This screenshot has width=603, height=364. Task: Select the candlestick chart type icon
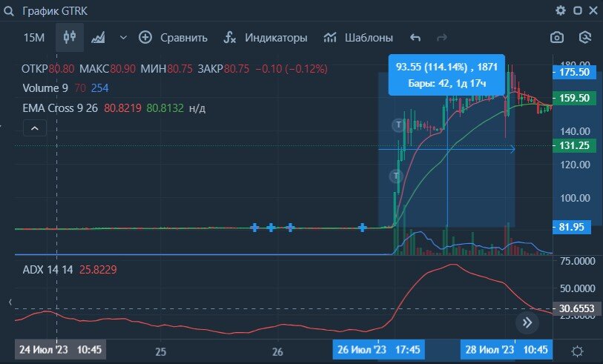pyautogui.click(x=70, y=37)
